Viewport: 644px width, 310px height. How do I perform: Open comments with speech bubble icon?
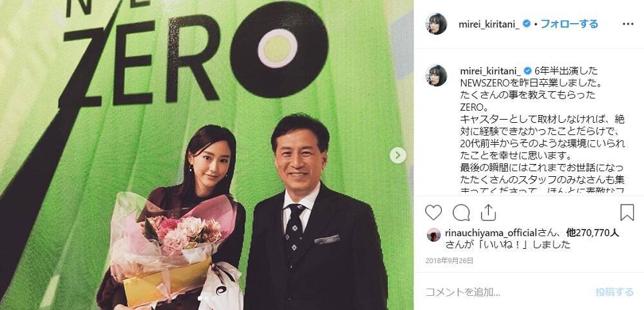[461, 212]
